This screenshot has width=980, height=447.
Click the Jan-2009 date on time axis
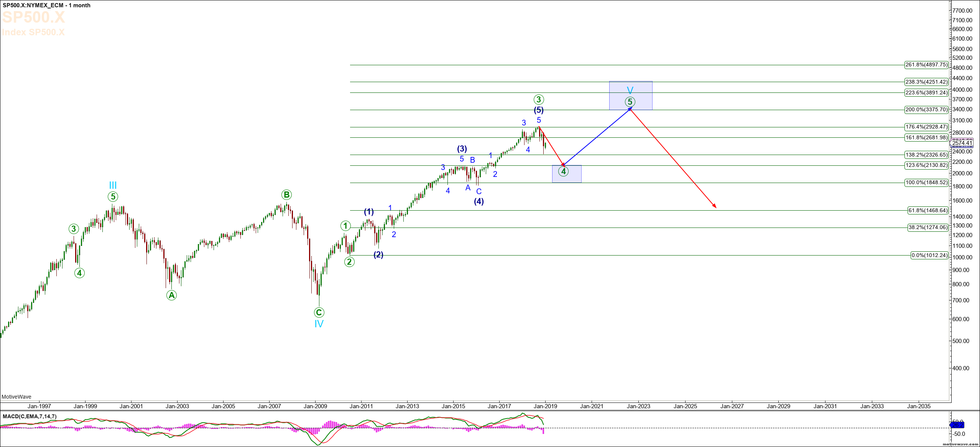[x=315, y=406]
